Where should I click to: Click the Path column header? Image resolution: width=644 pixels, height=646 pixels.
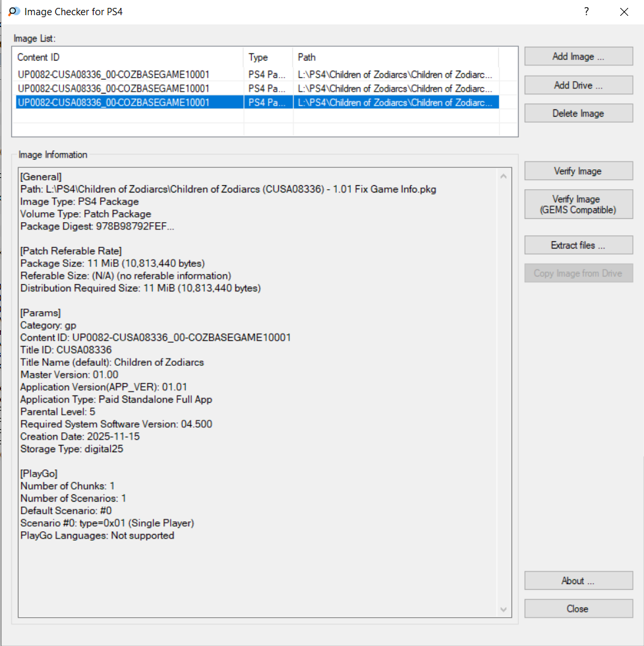tap(395, 57)
